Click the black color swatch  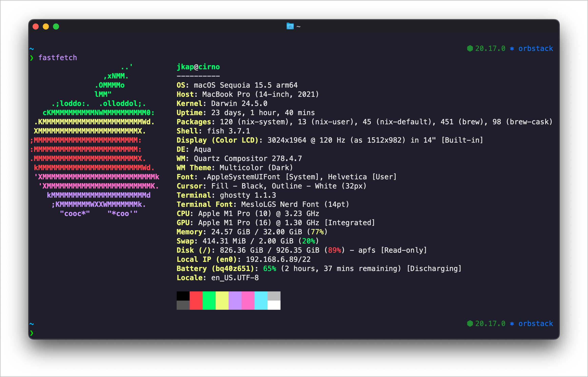[183, 296]
